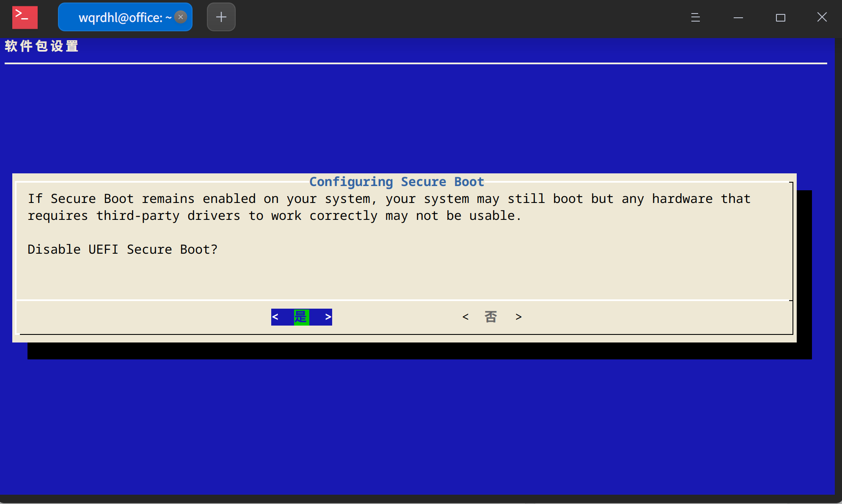The height and width of the screenshot is (504, 842).
Task: Click the left bracket beside 否
Action: pos(465,317)
